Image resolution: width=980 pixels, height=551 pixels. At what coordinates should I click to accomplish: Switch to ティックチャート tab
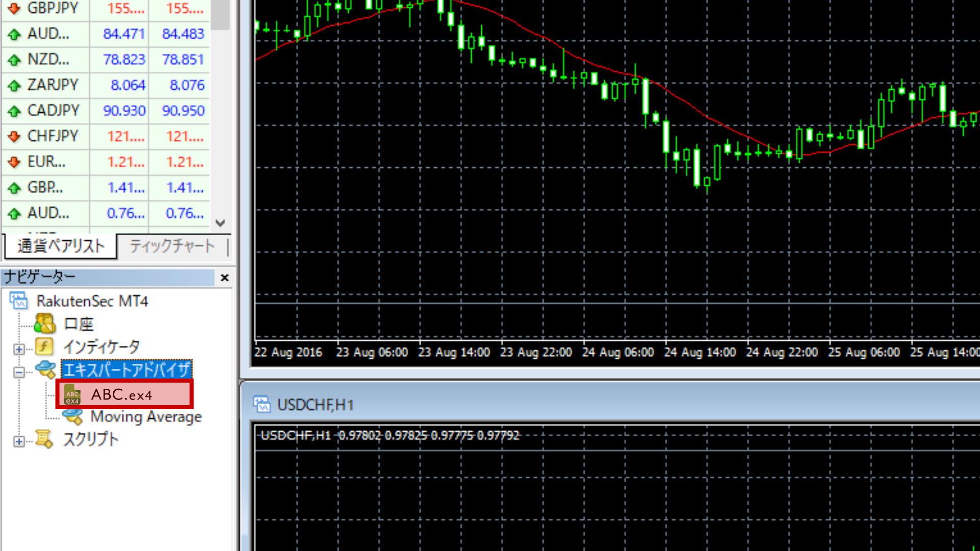pyautogui.click(x=172, y=246)
